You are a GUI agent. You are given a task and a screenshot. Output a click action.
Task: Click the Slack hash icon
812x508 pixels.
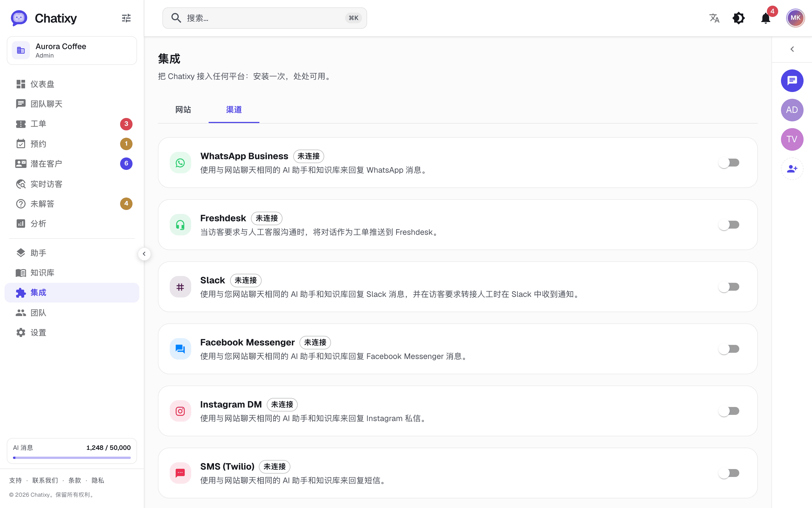(x=180, y=287)
